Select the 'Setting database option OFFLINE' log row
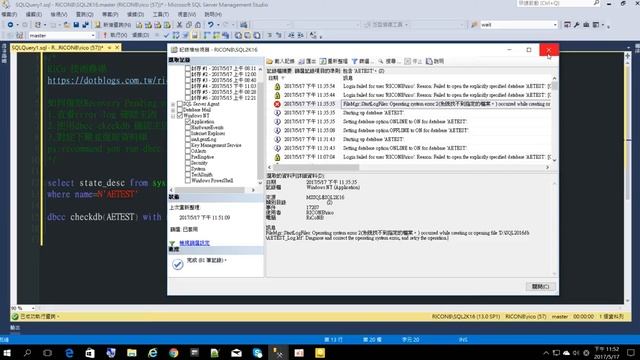 [x=409, y=131]
